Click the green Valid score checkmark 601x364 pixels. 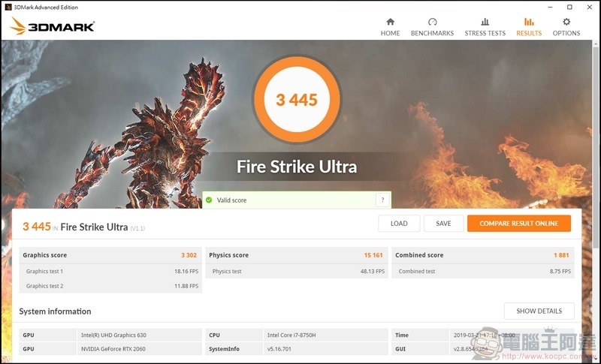(209, 200)
